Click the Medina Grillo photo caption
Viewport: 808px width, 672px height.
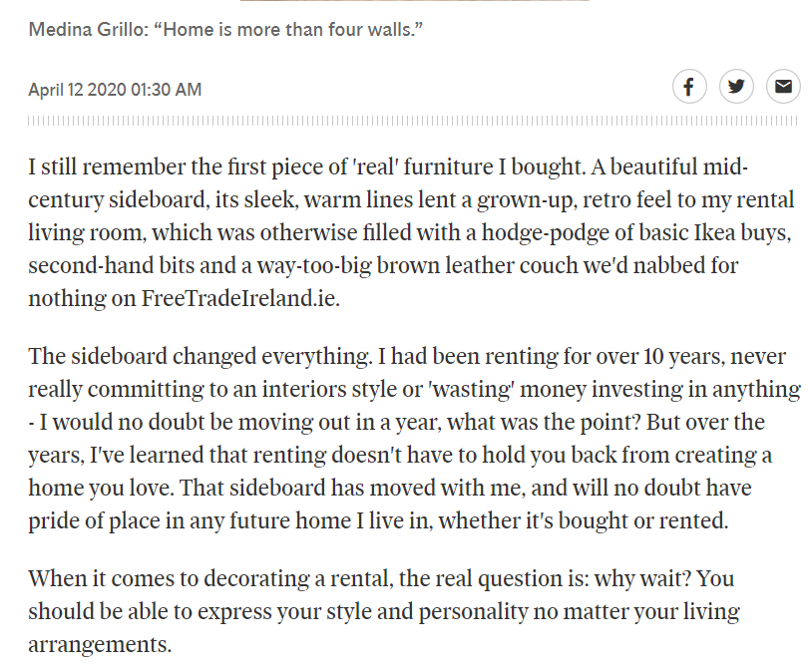click(225, 29)
